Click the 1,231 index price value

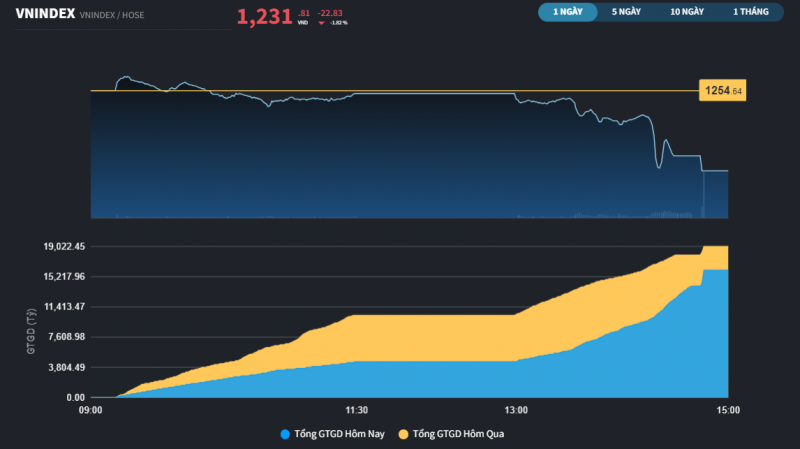[x=264, y=16]
